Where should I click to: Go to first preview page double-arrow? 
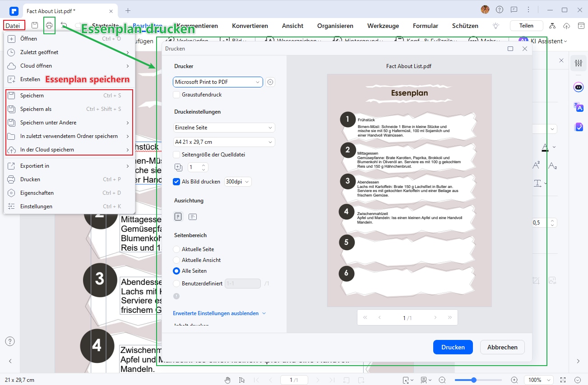coord(365,318)
